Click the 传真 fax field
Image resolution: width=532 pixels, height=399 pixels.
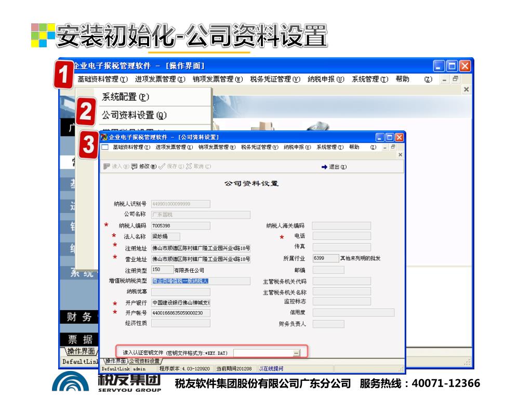[x=342, y=247]
